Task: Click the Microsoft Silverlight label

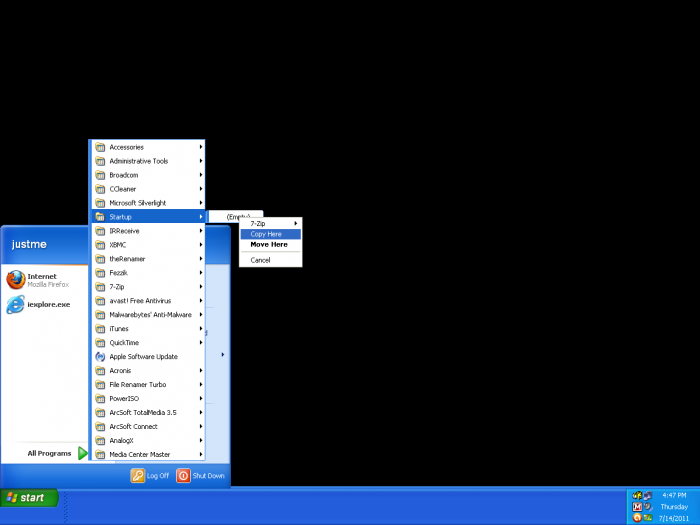Action: click(x=138, y=203)
